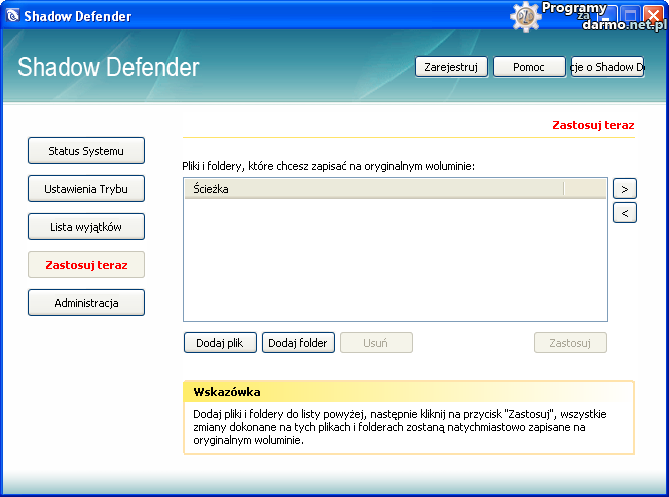Viewport: 669px width, 497px height.
Task: Click Dodaj folder to add a folder
Action: click(298, 343)
